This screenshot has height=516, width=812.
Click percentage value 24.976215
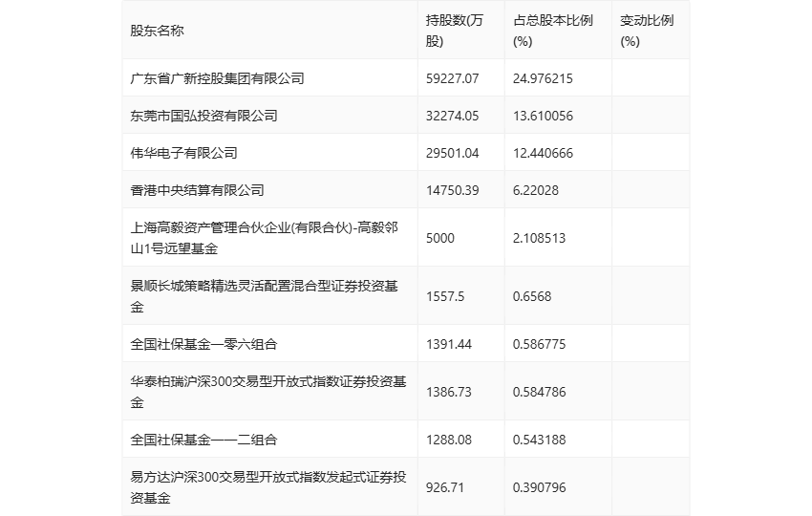click(x=543, y=78)
